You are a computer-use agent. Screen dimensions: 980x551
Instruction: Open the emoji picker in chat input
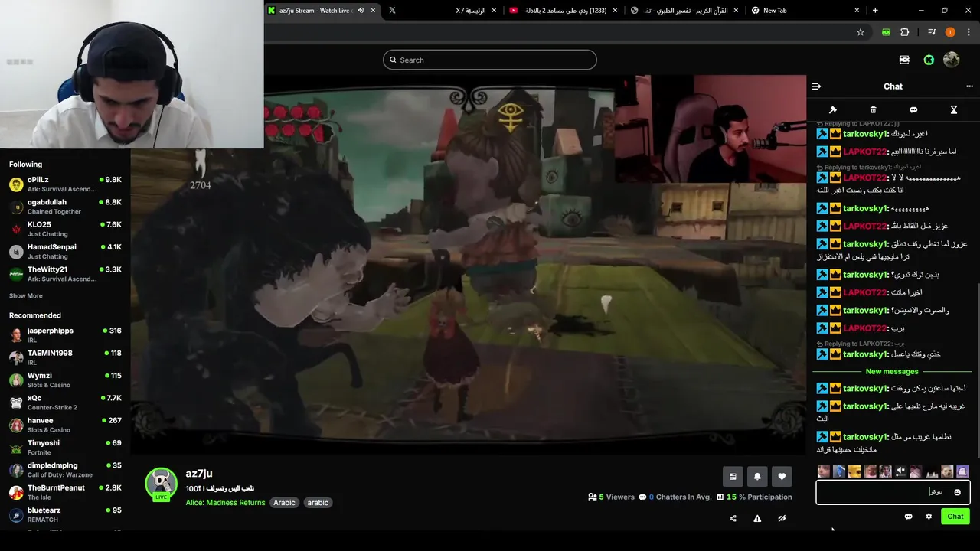pyautogui.click(x=957, y=492)
